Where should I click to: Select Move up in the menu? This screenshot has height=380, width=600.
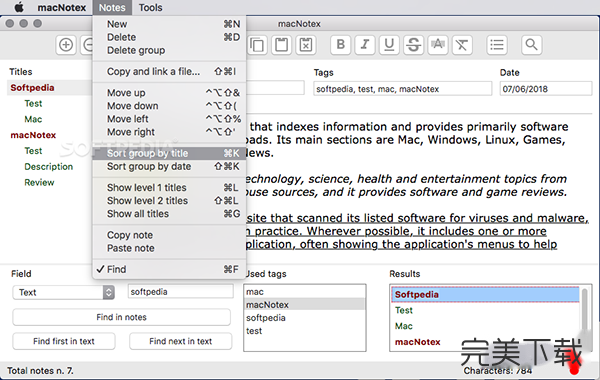pos(169,93)
